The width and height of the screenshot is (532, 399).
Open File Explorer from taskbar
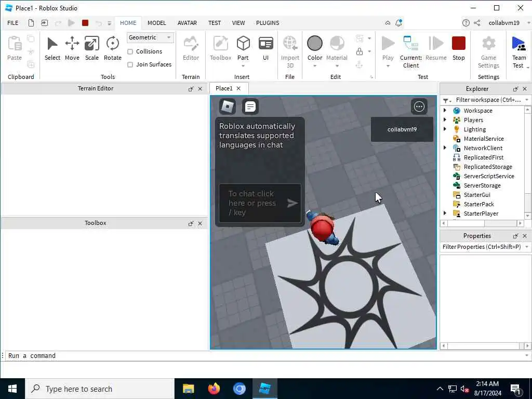188,389
